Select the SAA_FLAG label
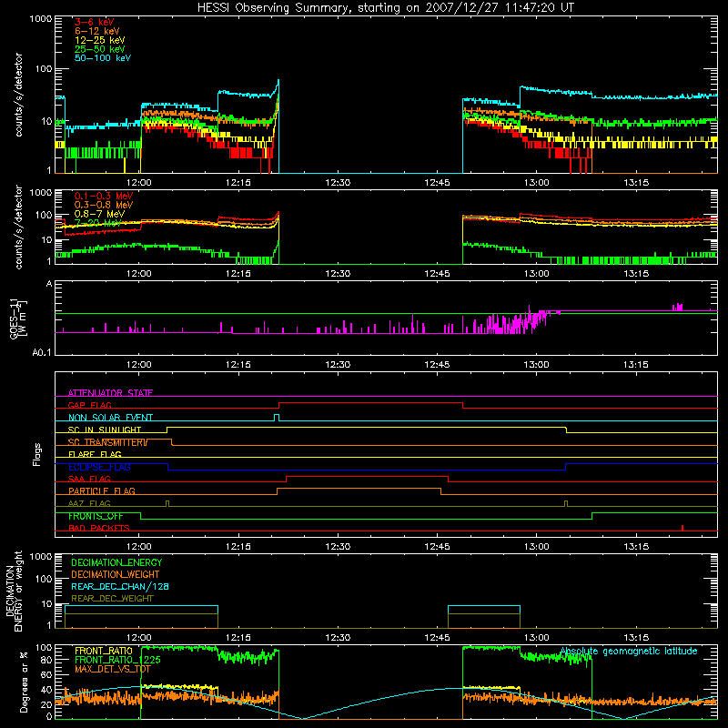 pos(89,479)
